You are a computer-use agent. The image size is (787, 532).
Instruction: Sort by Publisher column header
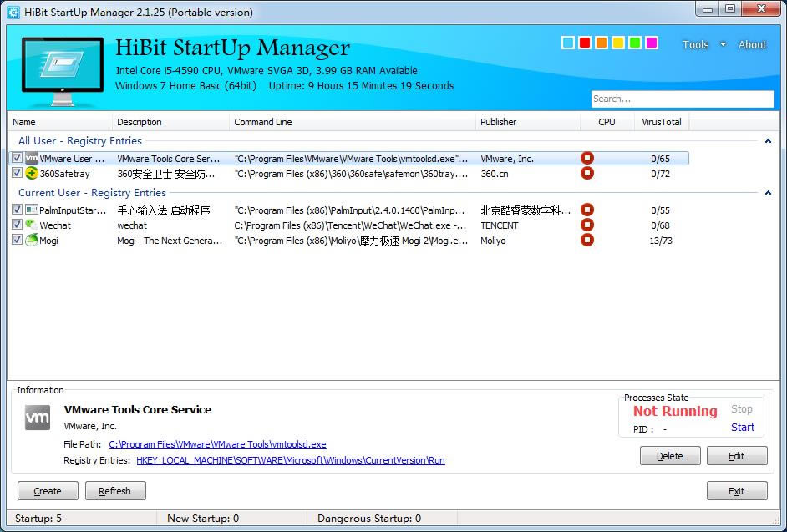(528, 122)
